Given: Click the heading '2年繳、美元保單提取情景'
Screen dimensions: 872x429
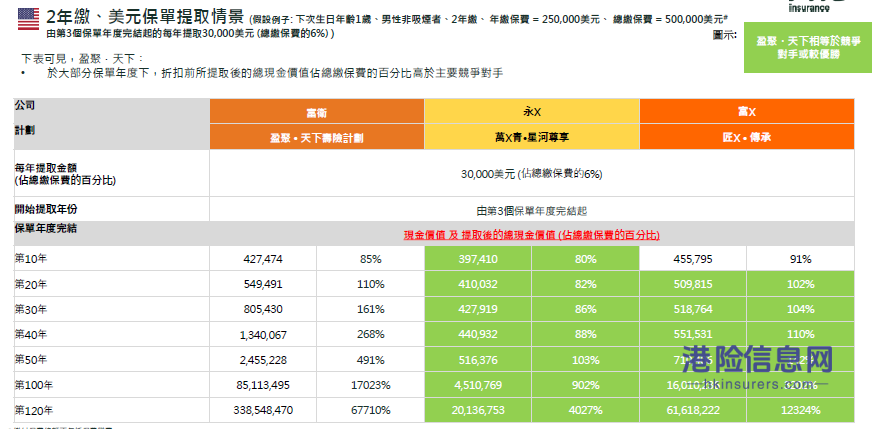Looking at the screenshot, I should click(x=145, y=17).
